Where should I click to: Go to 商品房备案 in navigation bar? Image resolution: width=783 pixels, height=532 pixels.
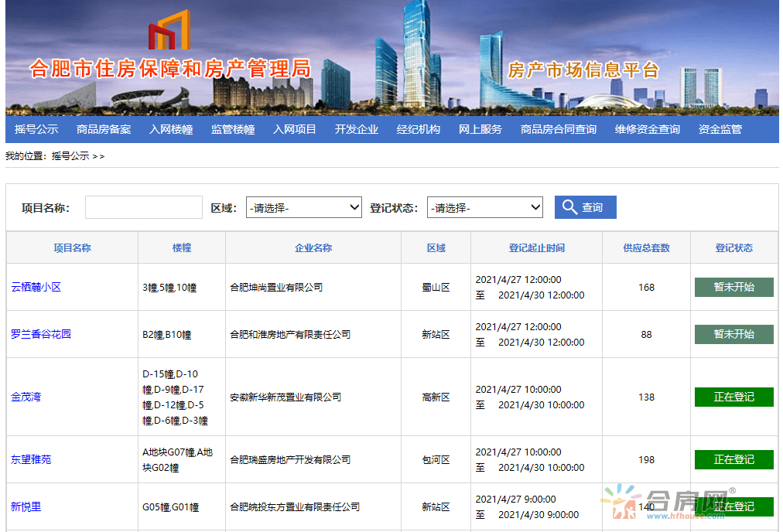point(104,129)
